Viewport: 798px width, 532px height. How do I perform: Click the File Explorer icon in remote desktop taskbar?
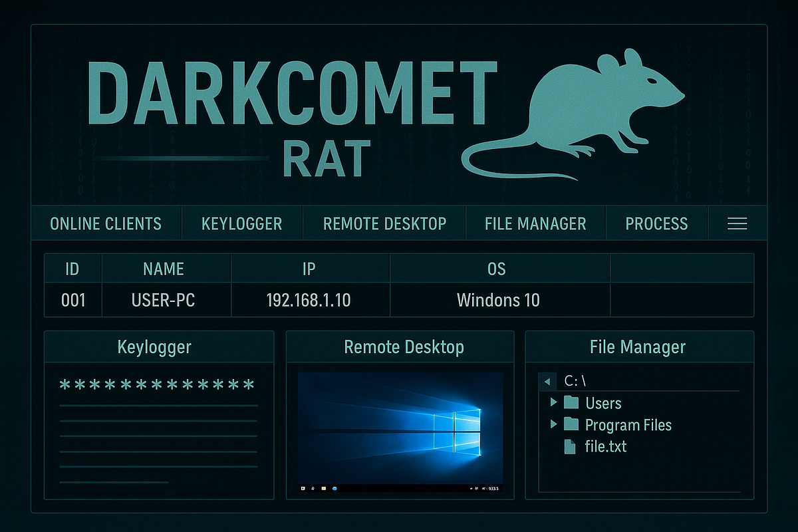pos(324,488)
